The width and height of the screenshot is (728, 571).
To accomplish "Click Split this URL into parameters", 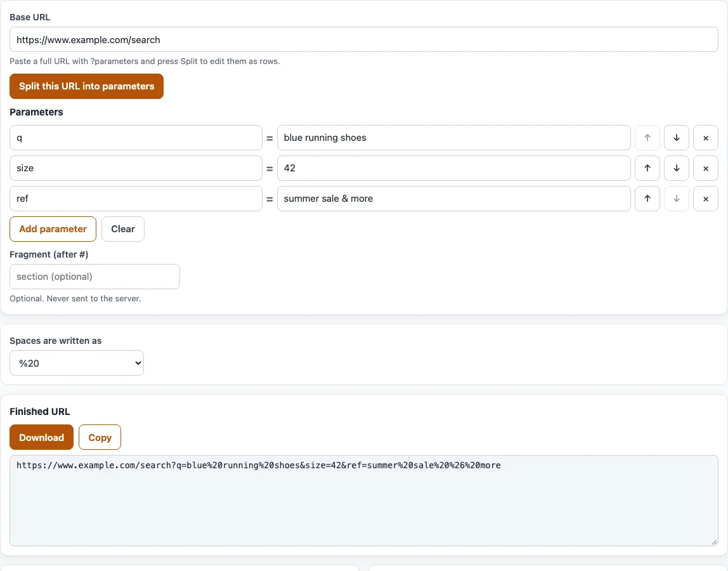I will [x=86, y=86].
